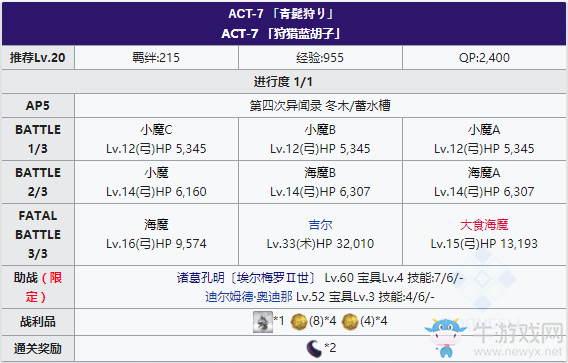
Task: Click the ACT-7 「狩猎蓝胡子」 title text
Action: click(x=281, y=34)
